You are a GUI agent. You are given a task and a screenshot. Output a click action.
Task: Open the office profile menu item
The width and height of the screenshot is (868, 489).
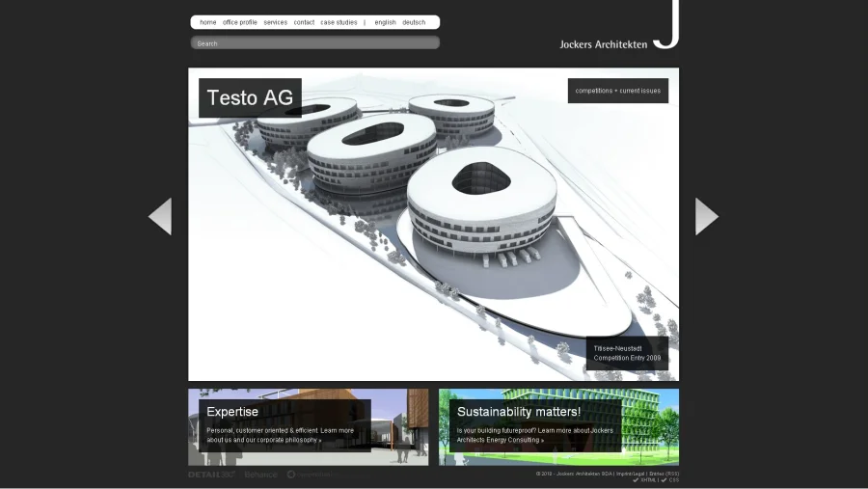pyautogui.click(x=240, y=22)
